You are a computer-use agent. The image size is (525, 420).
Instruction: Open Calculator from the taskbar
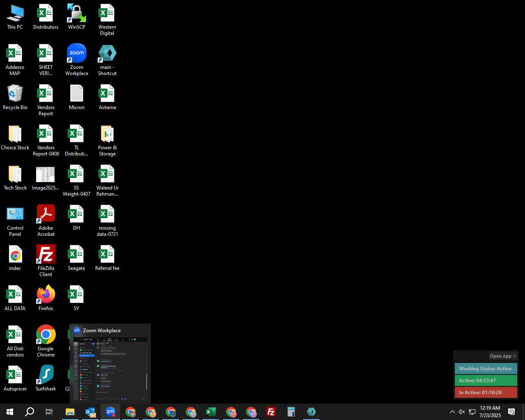(291, 412)
